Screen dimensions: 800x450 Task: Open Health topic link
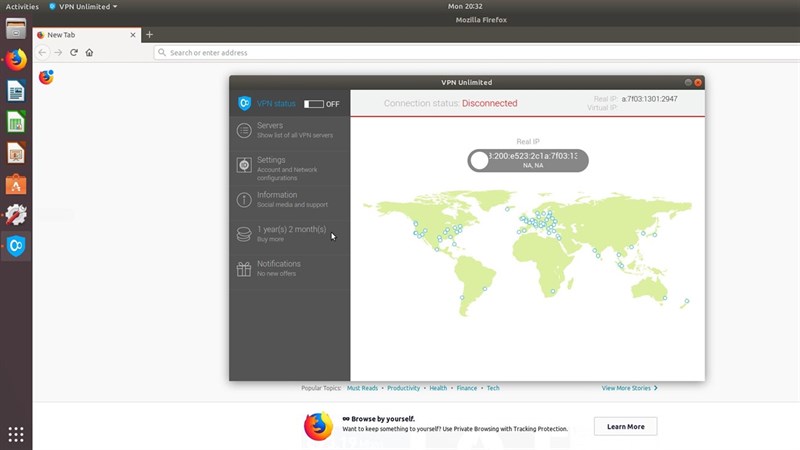coord(438,388)
